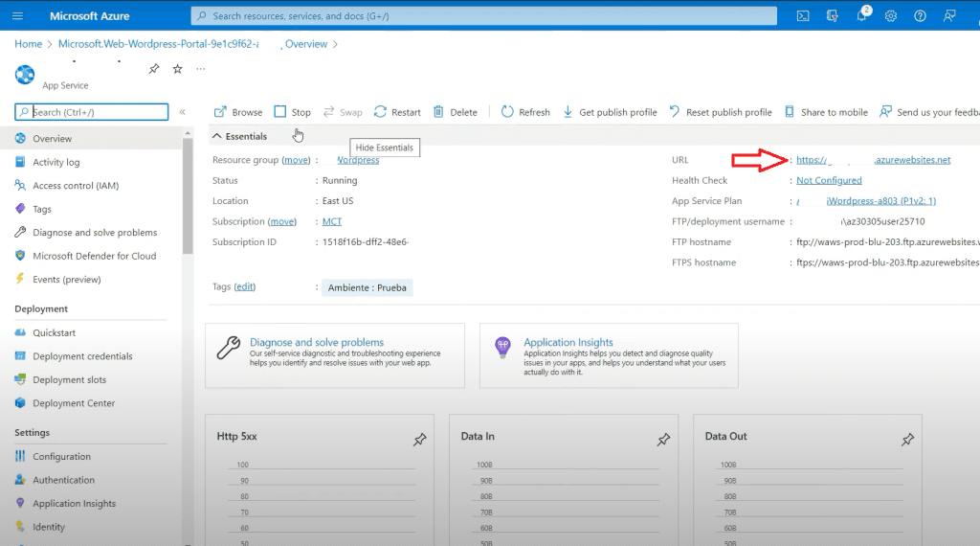Open the Diagnose and solve problems card

pyautogui.click(x=335, y=355)
